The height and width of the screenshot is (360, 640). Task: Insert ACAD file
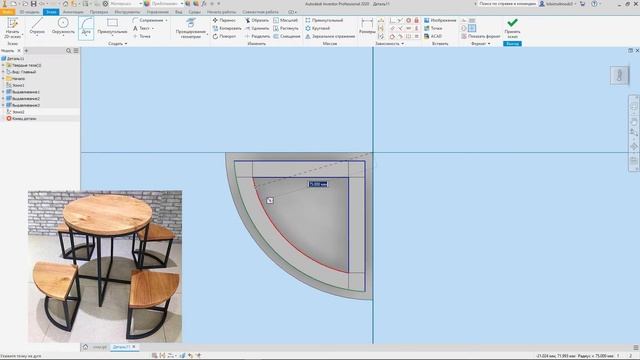pos(433,36)
